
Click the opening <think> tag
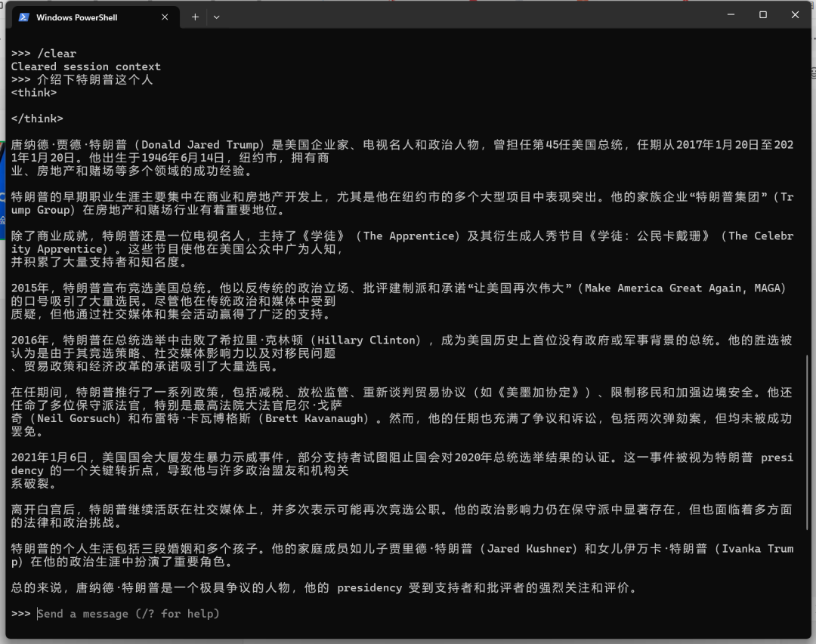tap(34, 92)
